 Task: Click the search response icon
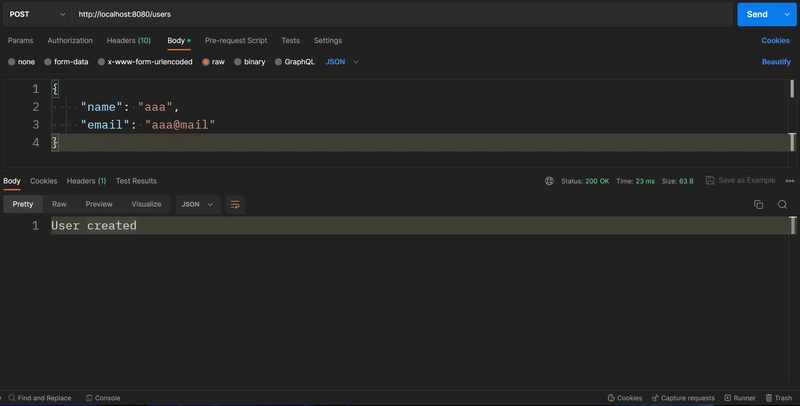[x=782, y=205]
